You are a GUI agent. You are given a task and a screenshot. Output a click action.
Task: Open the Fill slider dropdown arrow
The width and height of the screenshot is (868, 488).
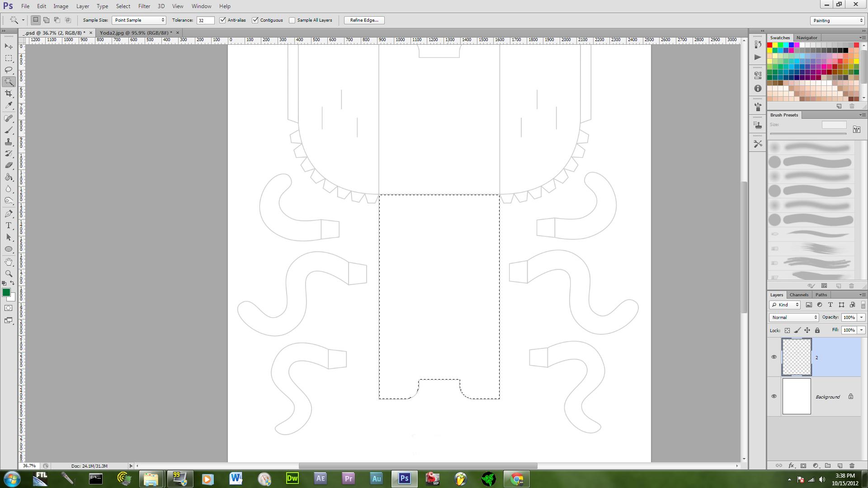pyautogui.click(x=861, y=330)
